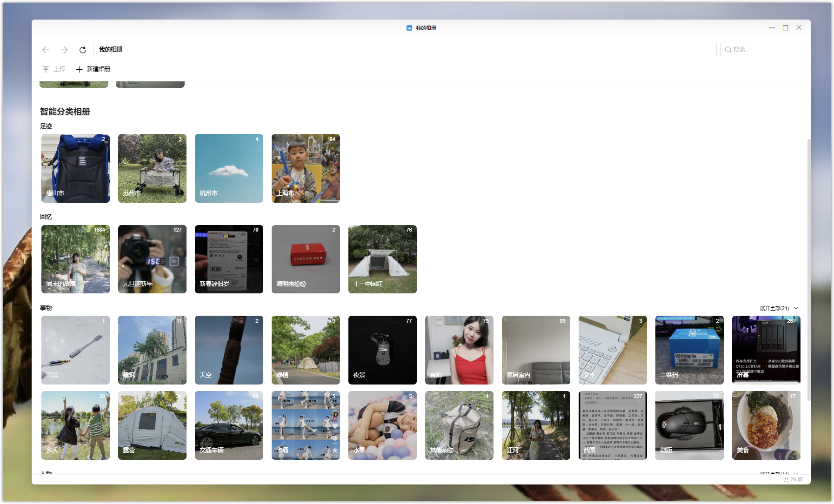Click the 足迹 section label

(46, 126)
